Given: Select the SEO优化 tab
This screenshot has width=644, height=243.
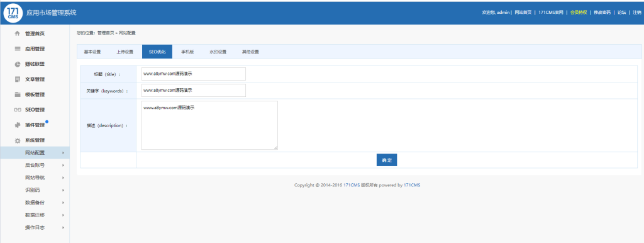Looking at the screenshot, I should pos(157,52).
